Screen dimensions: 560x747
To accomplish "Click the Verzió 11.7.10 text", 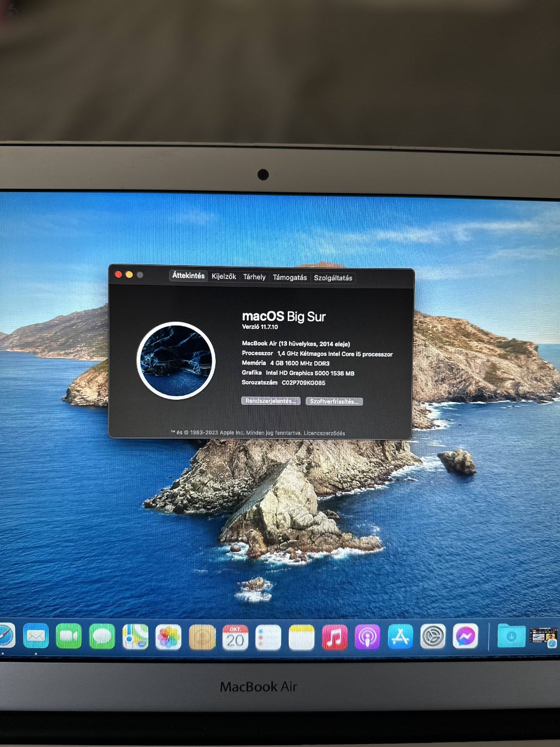I will pyautogui.click(x=260, y=327).
